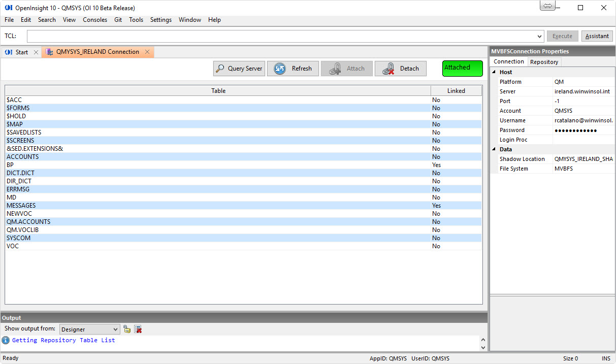Select the MESSAGES table row
Viewport: 616px width, 364px height.
(x=243, y=206)
